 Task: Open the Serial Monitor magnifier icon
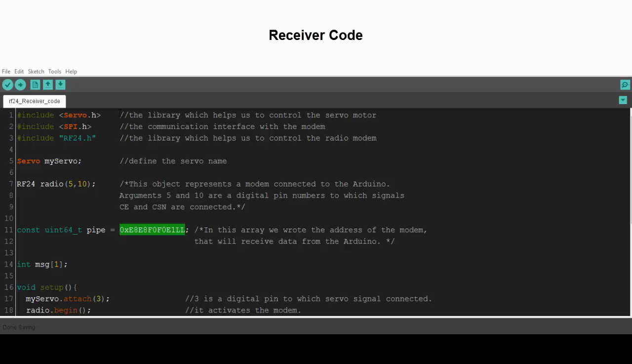625,85
